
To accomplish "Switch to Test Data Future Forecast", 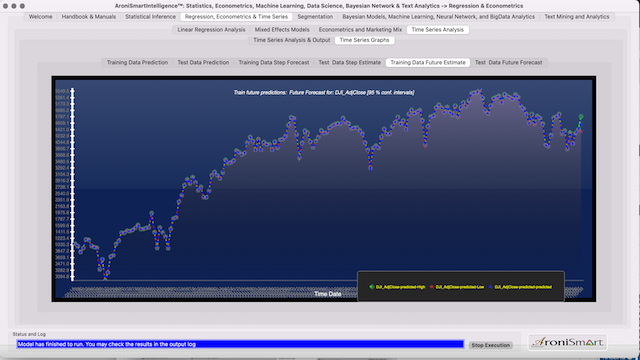I will (x=509, y=62).
